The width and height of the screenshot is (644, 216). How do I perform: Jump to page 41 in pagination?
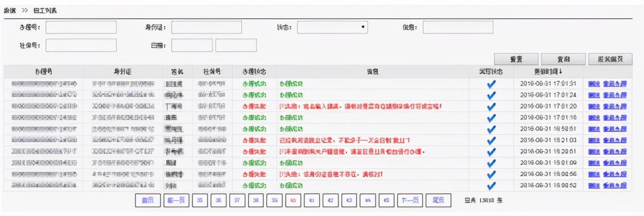(312, 201)
